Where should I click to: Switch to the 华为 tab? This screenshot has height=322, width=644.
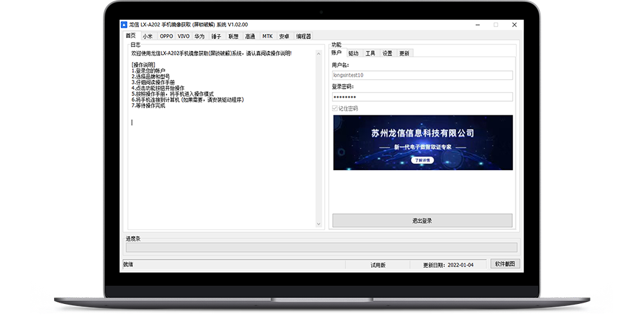pyautogui.click(x=199, y=37)
